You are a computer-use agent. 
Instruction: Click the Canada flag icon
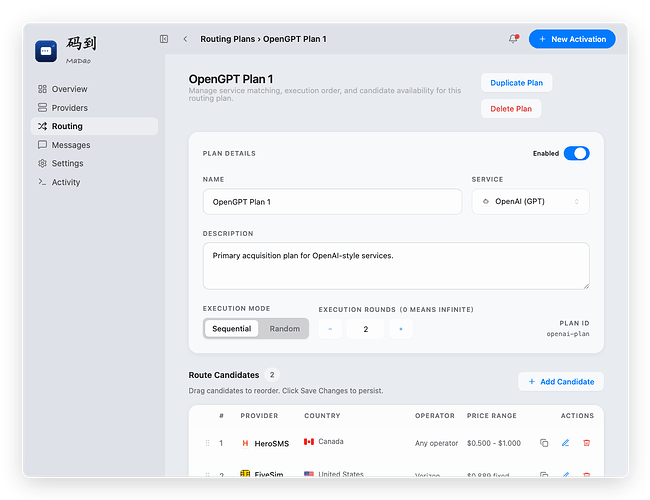[x=309, y=442]
